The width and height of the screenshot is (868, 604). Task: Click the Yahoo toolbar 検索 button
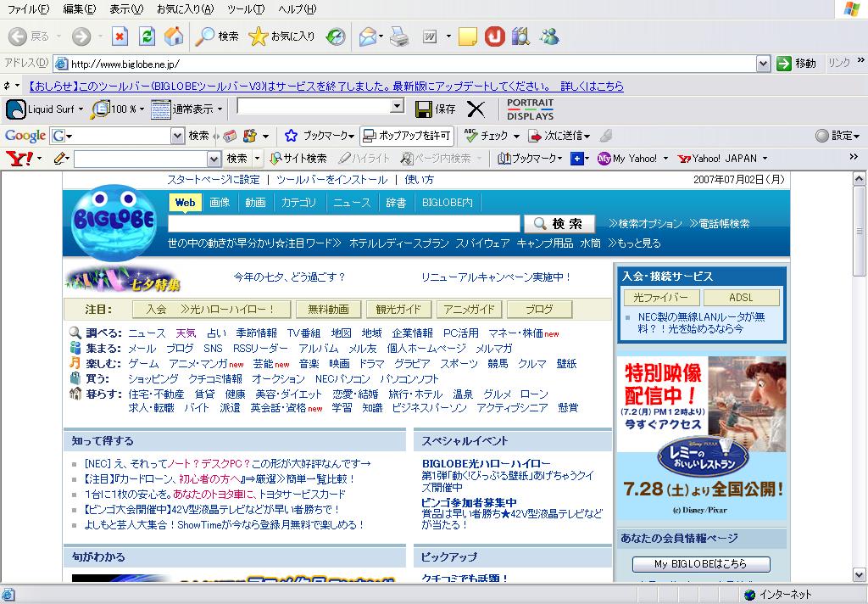click(237, 159)
